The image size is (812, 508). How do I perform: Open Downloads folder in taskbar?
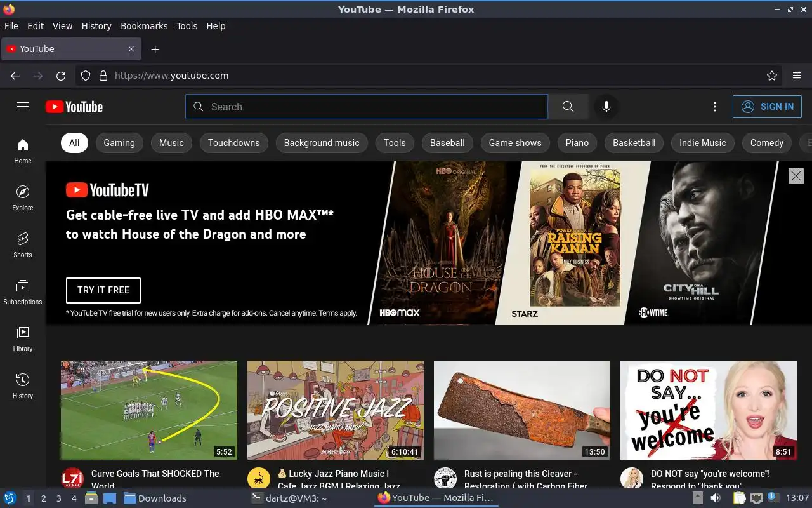(x=155, y=498)
